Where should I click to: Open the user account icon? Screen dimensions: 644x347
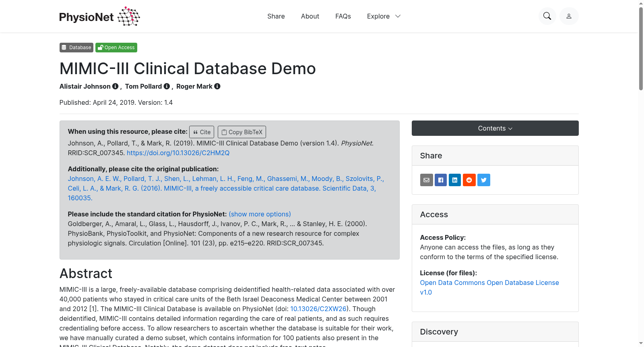[569, 16]
